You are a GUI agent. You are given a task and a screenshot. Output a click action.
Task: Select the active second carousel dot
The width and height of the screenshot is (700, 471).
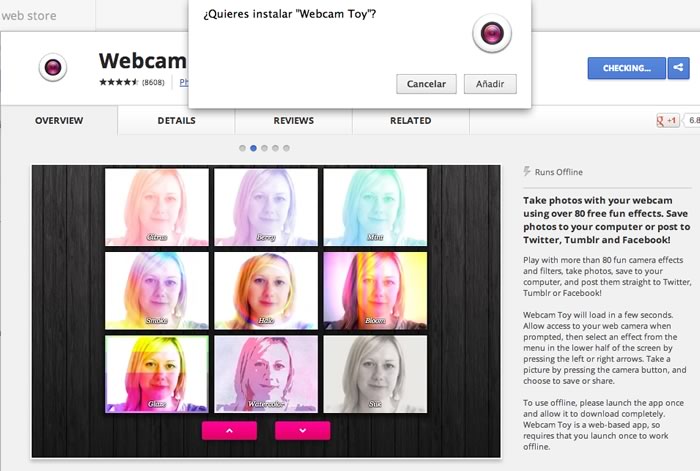(253, 148)
